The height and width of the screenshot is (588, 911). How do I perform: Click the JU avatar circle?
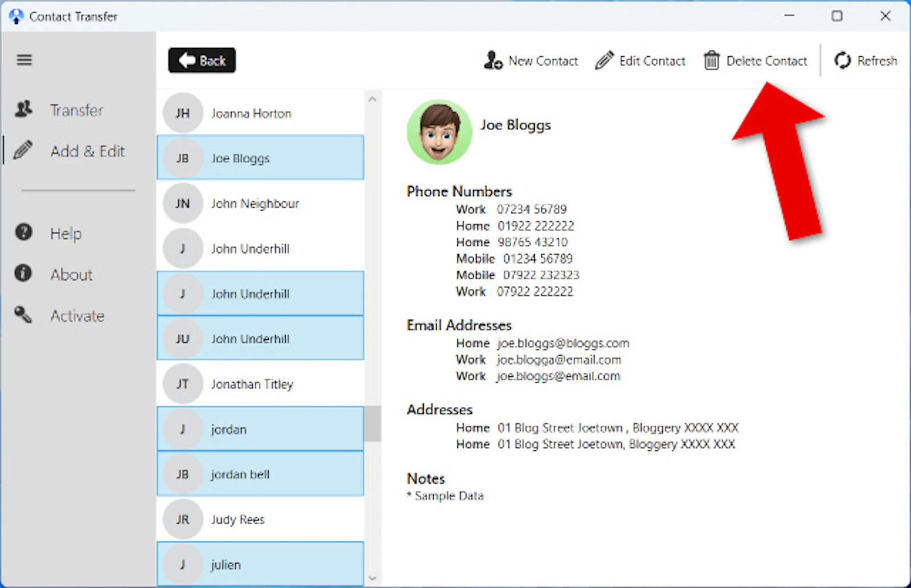[x=183, y=339]
